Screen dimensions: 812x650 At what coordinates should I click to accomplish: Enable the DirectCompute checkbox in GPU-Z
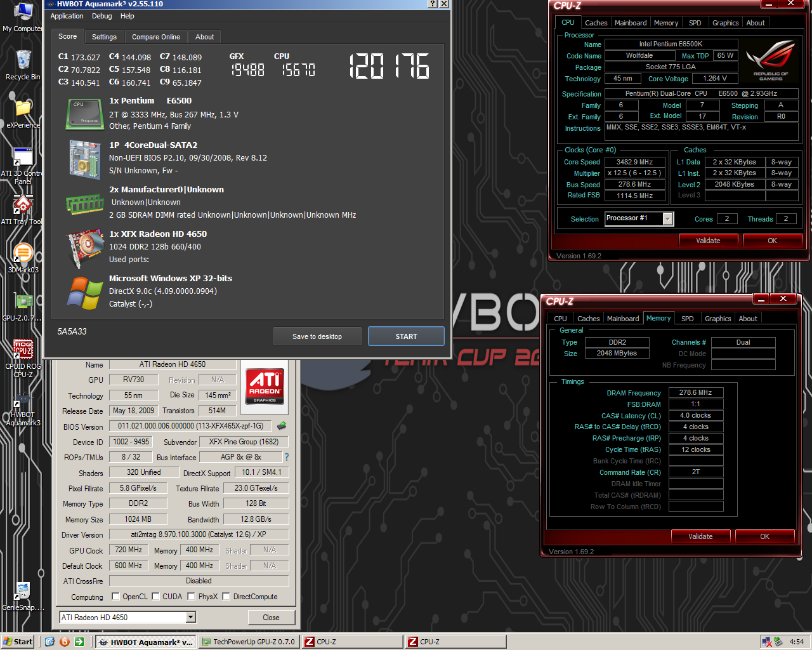pos(226,597)
